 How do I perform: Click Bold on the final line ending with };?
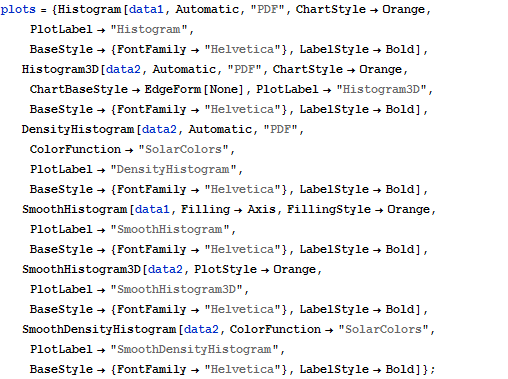400,369
